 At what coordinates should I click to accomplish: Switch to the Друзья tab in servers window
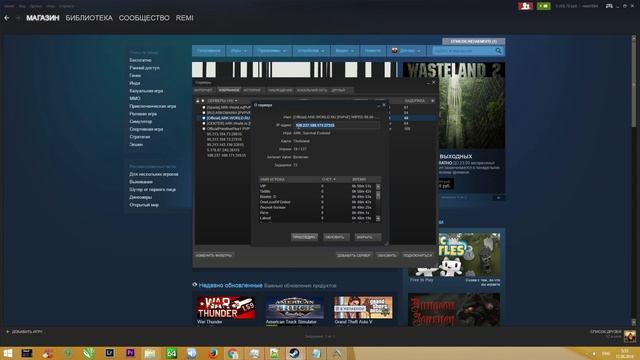click(x=339, y=90)
